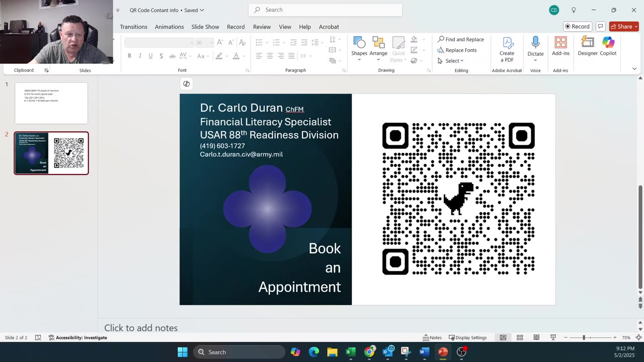Toggle Italic formatting
This screenshot has height=362, width=644.
point(140,56)
